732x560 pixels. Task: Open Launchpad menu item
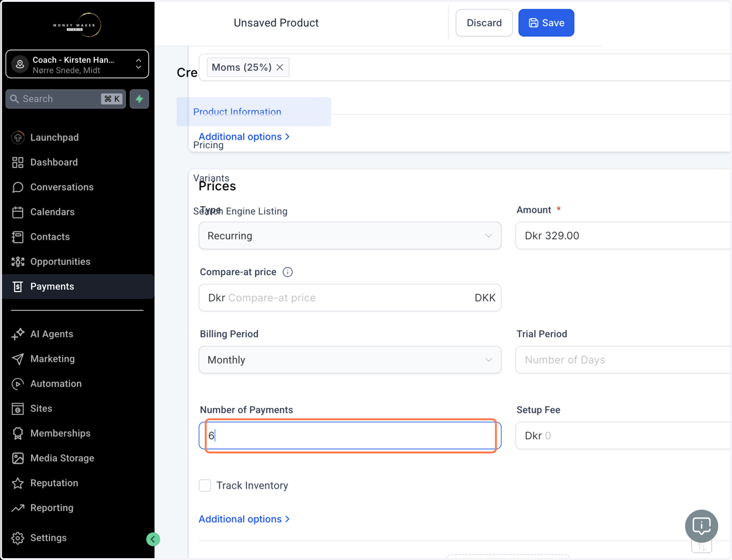pyautogui.click(x=54, y=137)
